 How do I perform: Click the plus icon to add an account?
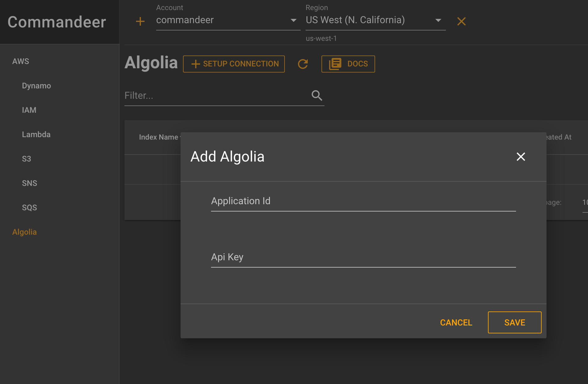tap(140, 21)
